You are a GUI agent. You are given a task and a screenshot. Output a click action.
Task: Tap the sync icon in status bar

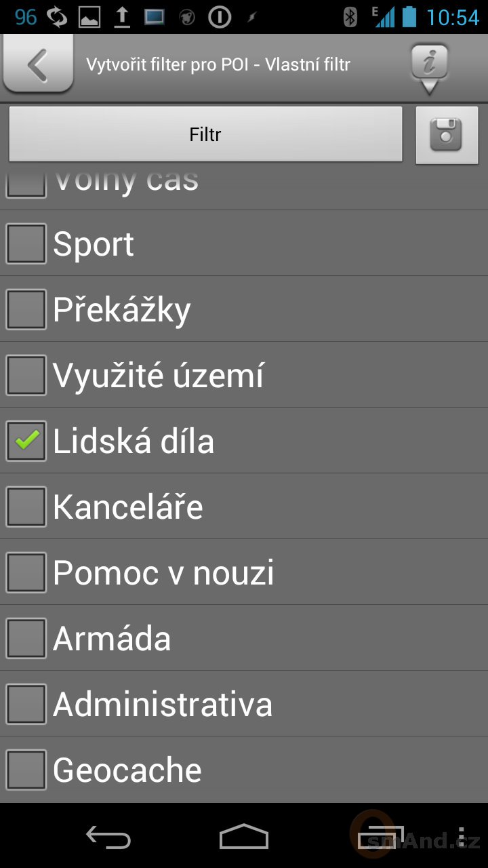(57, 17)
